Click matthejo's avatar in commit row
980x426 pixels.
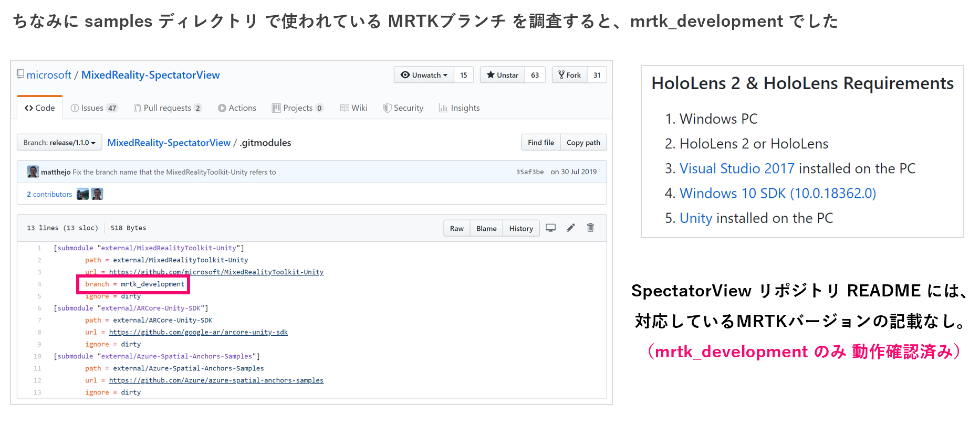click(33, 172)
